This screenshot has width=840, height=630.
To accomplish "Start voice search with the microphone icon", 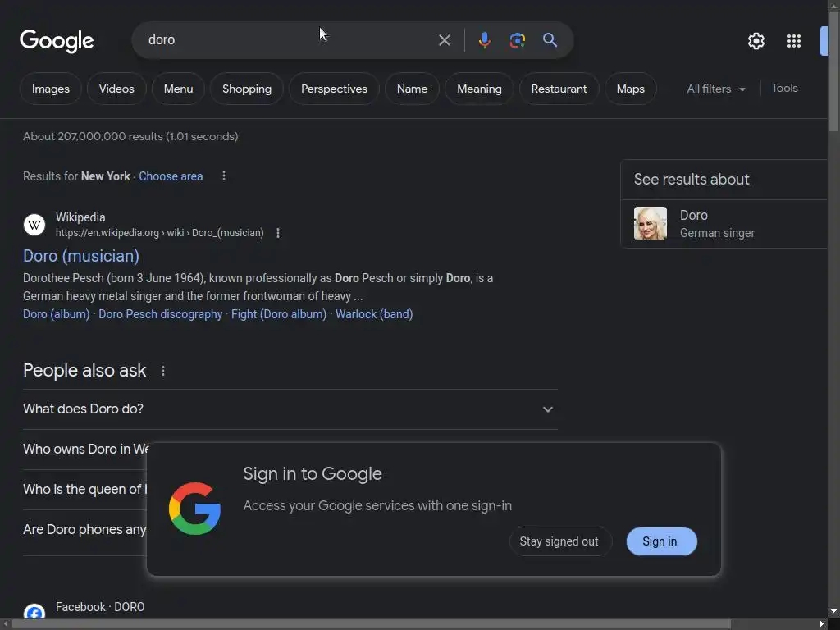I will pyautogui.click(x=484, y=40).
